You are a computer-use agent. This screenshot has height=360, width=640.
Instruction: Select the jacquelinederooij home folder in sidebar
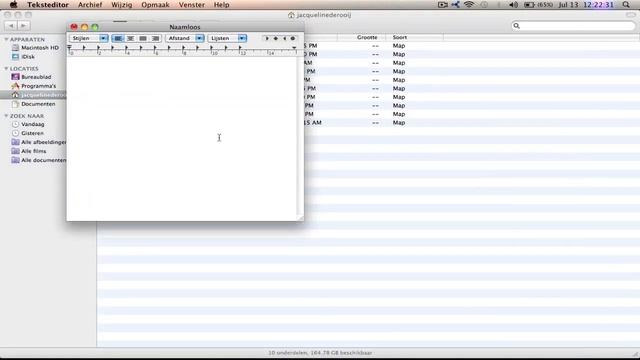tap(33, 95)
